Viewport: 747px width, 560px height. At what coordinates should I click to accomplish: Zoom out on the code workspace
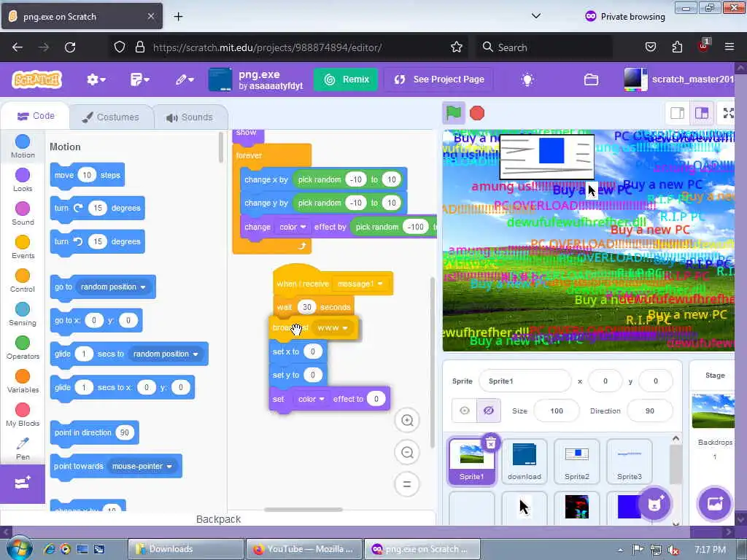pos(407,452)
